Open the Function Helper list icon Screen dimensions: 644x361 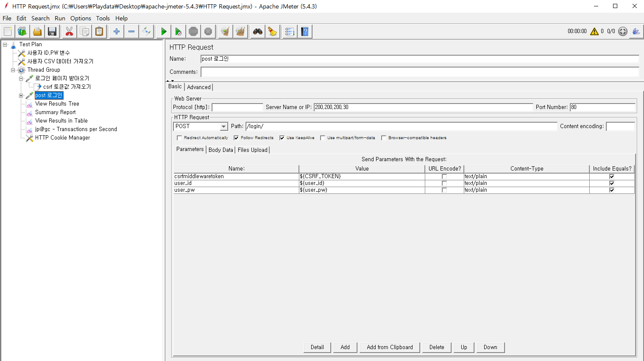click(290, 31)
